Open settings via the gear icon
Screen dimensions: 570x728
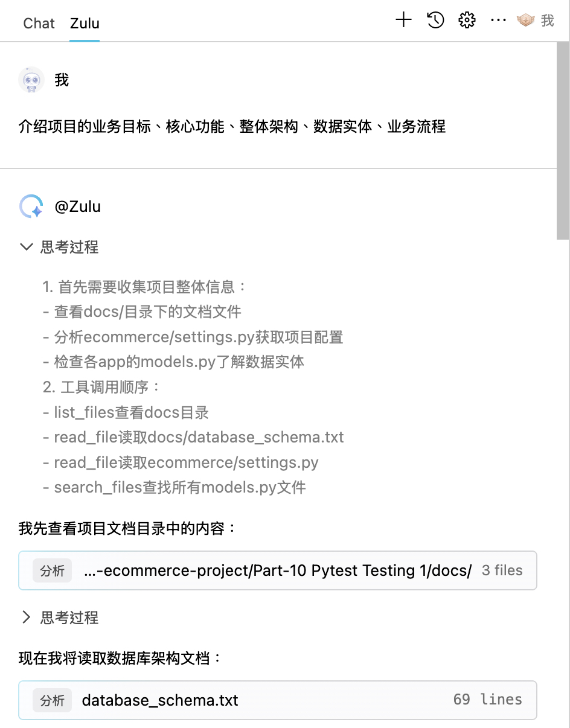pos(467,20)
